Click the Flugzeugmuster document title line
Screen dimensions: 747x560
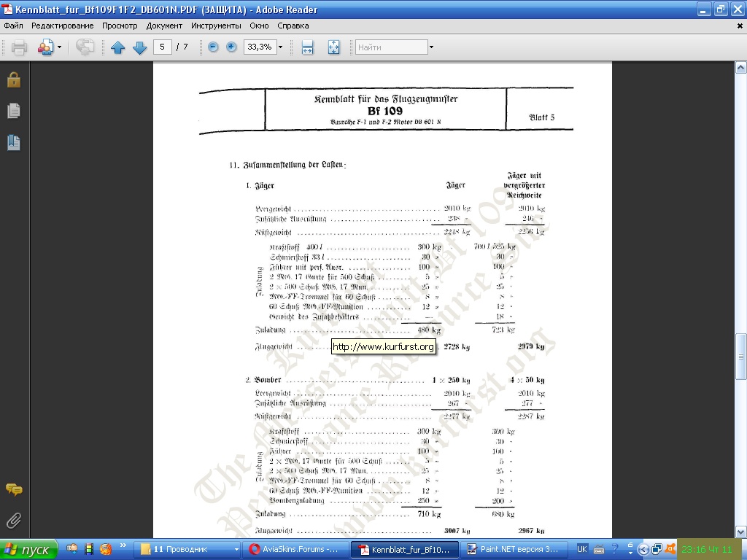[385, 99]
